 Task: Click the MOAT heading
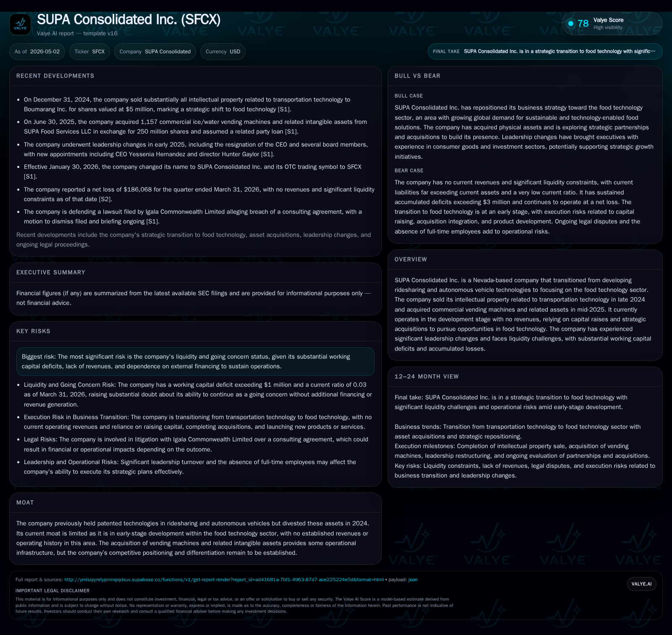tap(25, 503)
